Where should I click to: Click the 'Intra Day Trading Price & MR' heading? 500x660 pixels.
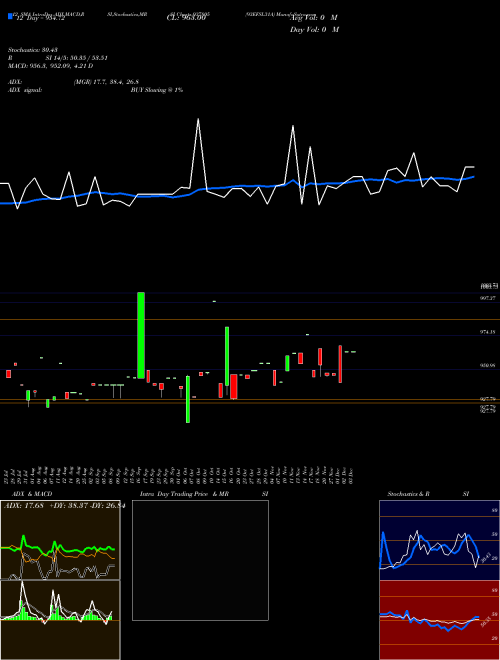184,494
